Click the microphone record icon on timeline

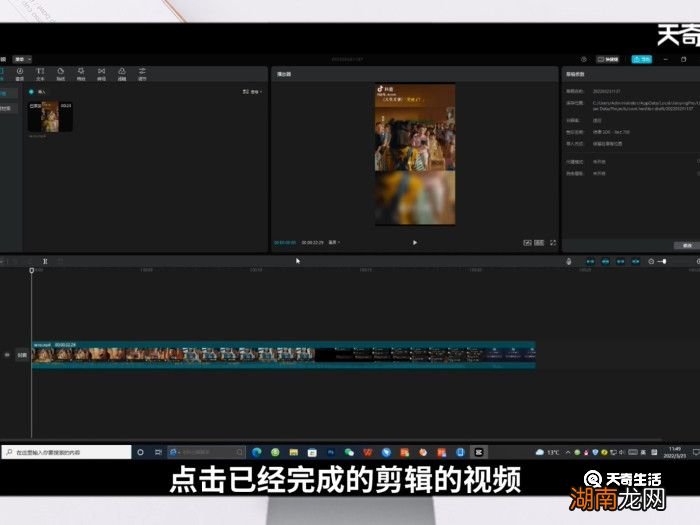[x=569, y=261]
